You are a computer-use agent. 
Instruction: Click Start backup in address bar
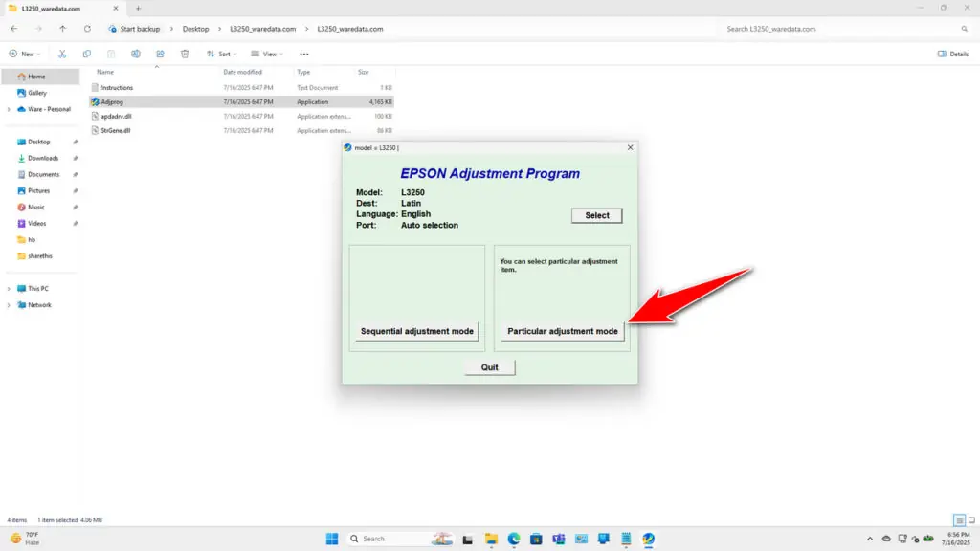pyautogui.click(x=134, y=29)
